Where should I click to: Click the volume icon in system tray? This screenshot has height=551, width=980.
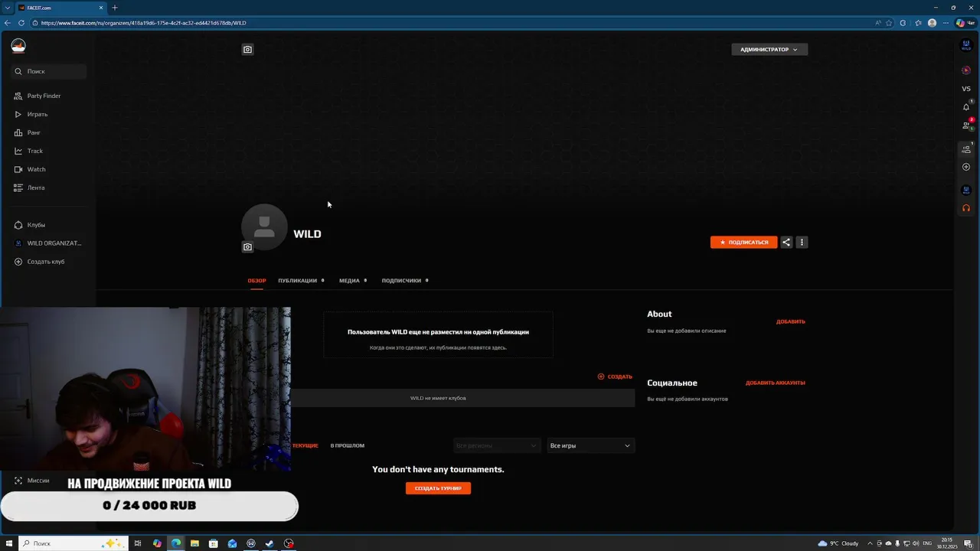(916, 543)
